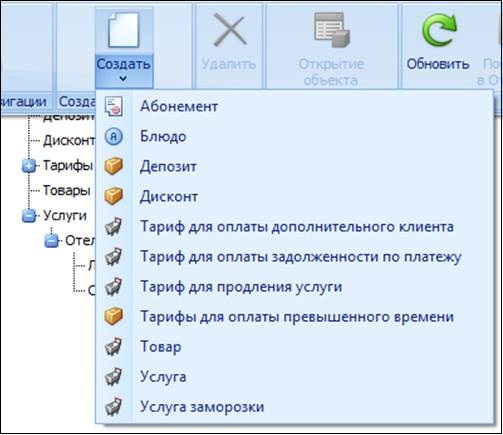
Task: Click the Создать new document icon
Action: tap(123, 30)
